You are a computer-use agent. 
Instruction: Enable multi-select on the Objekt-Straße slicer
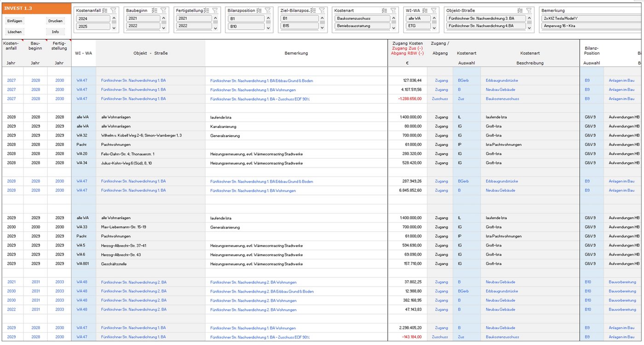520,10
